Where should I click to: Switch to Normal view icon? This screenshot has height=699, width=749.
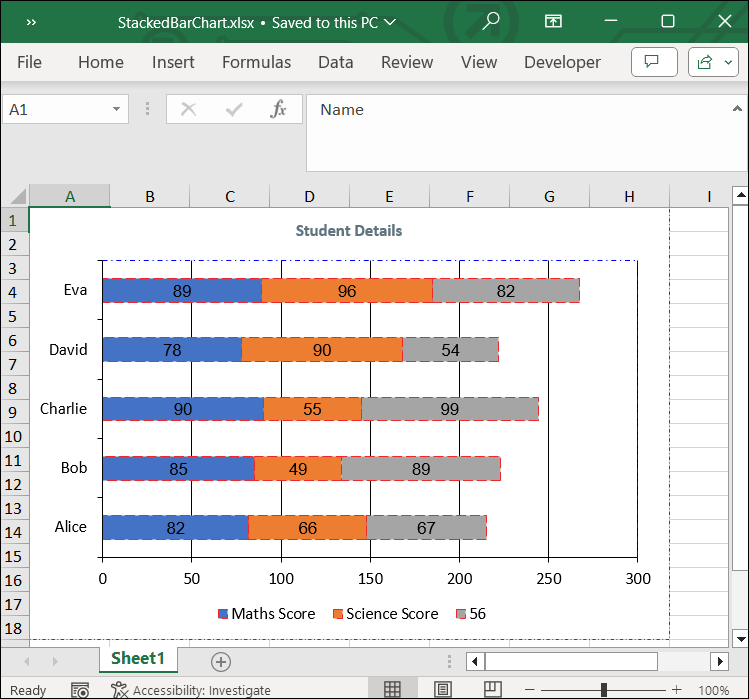coord(392,689)
